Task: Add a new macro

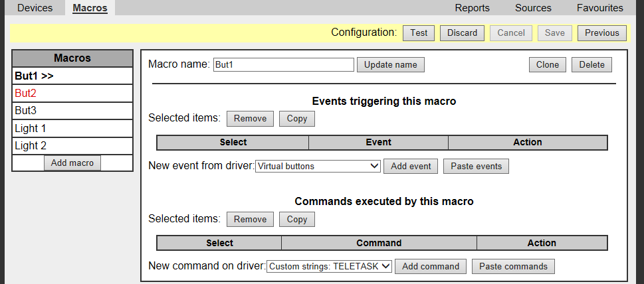Action: [72, 163]
